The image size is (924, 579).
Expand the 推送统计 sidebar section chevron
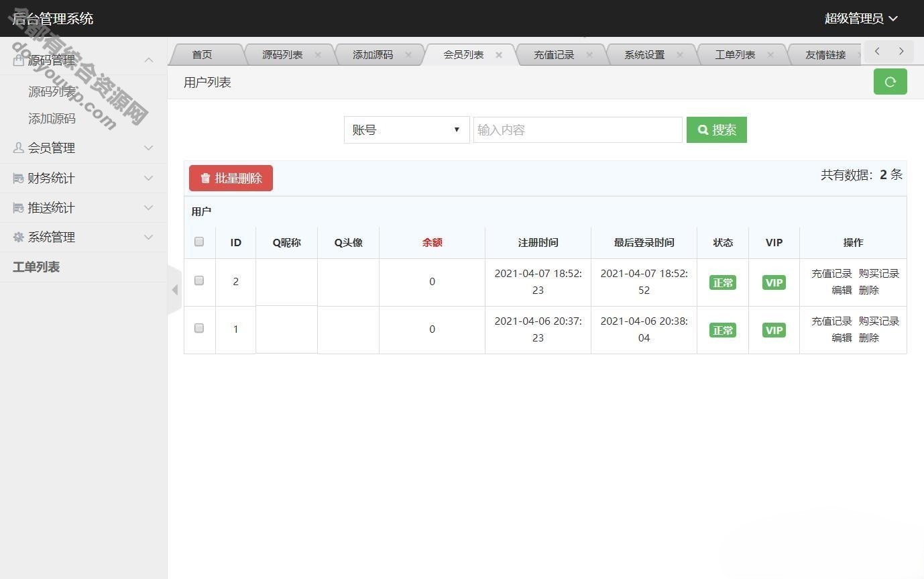click(x=149, y=208)
